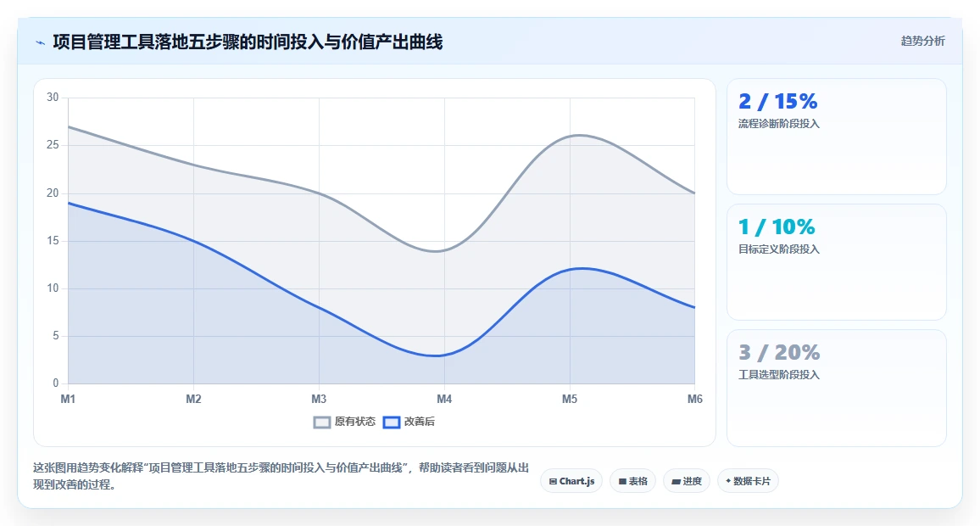980x526 pixels.
Task: Click the M5 axis label
Action: tap(570, 399)
